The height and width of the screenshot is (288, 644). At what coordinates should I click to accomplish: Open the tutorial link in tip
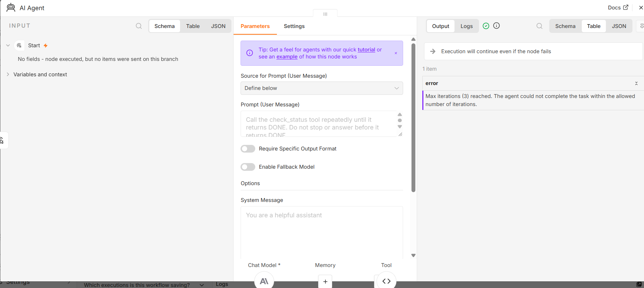(366, 50)
